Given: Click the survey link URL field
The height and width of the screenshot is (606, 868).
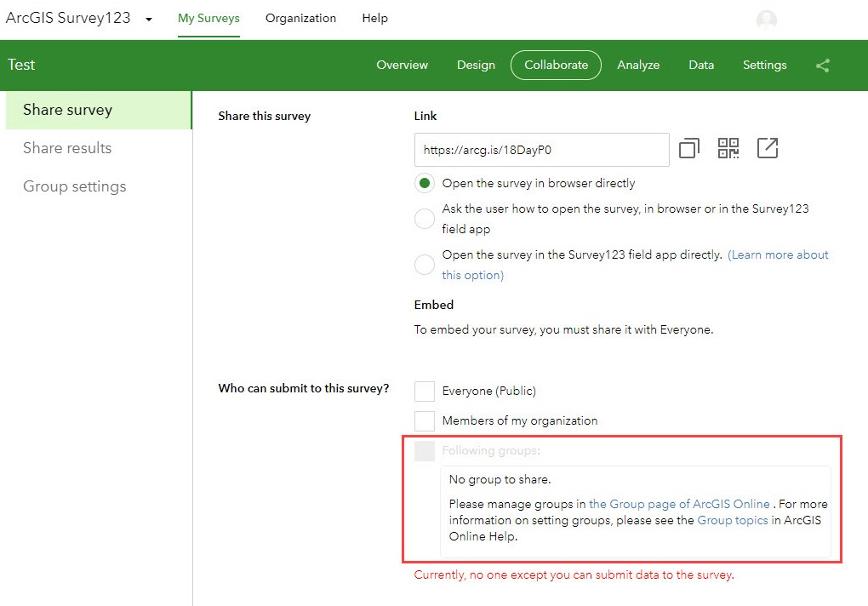Looking at the screenshot, I should tap(541, 150).
